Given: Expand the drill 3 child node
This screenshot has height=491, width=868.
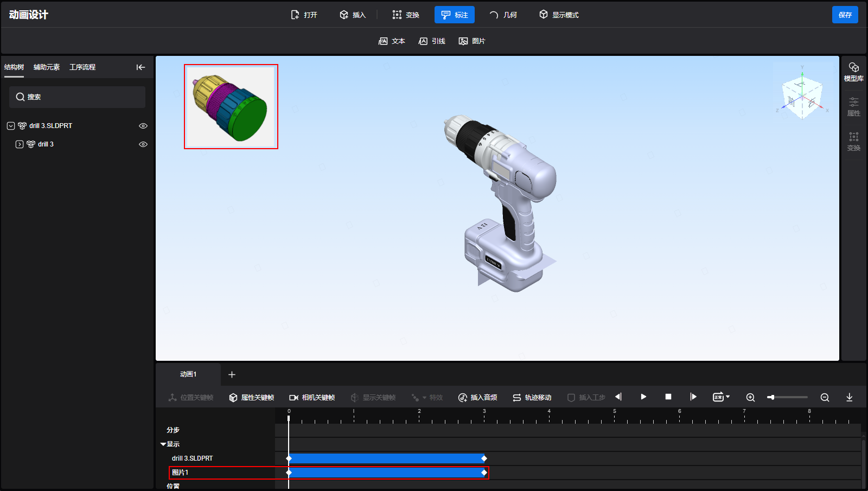Looking at the screenshot, I should tap(20, 144).
